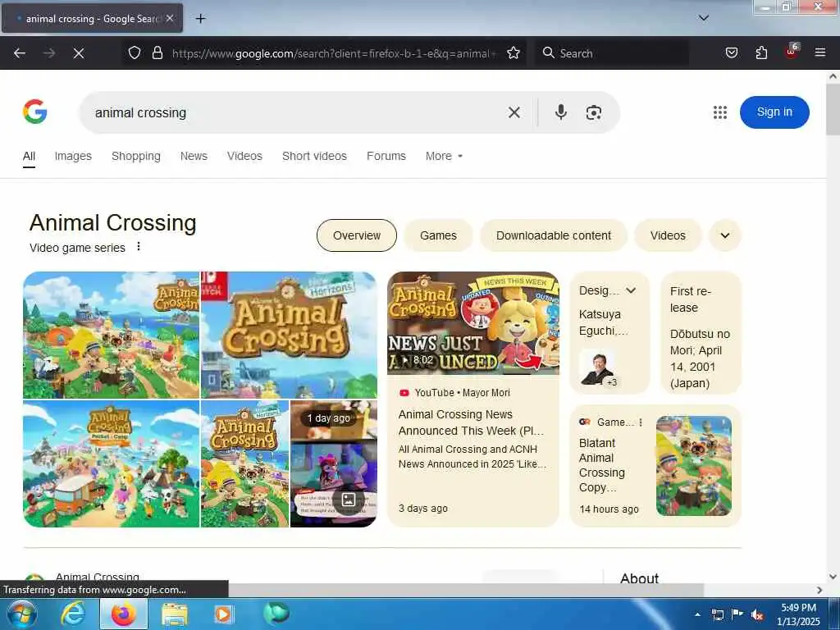Screen dimensions: 840x630
Task: Clear the search query with X
Action: pyautogui.click(x=514, y=112)
